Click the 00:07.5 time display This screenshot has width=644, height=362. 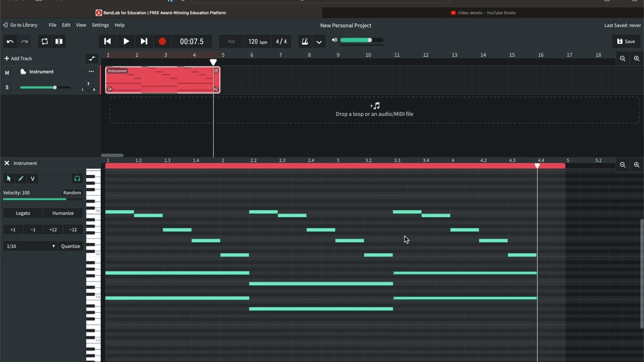click(192, 41)
